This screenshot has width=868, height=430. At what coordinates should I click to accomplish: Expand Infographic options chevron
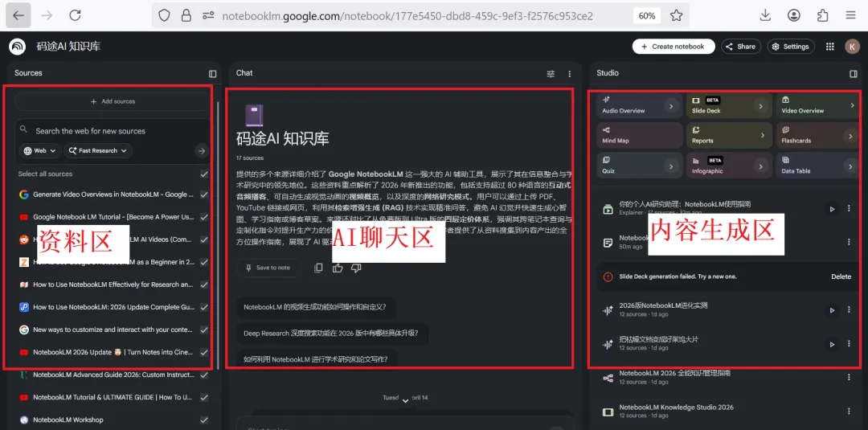coord(761,166)
